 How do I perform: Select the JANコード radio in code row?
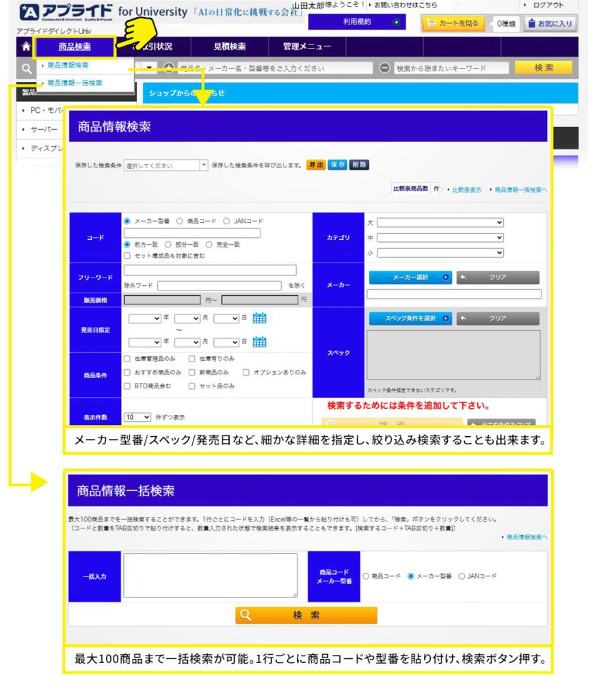[227, 221]
